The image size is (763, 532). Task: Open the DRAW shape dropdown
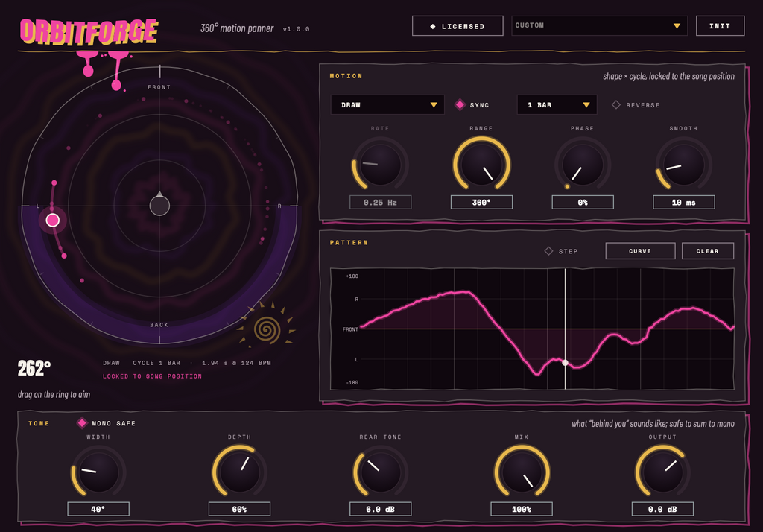(x=387, y=104)
